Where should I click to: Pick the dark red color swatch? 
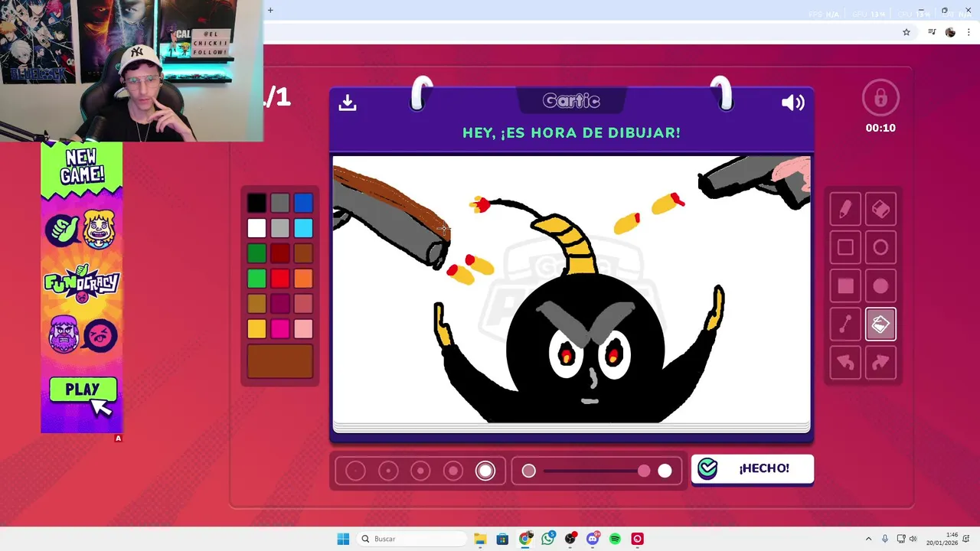click(x=280, y=253)
